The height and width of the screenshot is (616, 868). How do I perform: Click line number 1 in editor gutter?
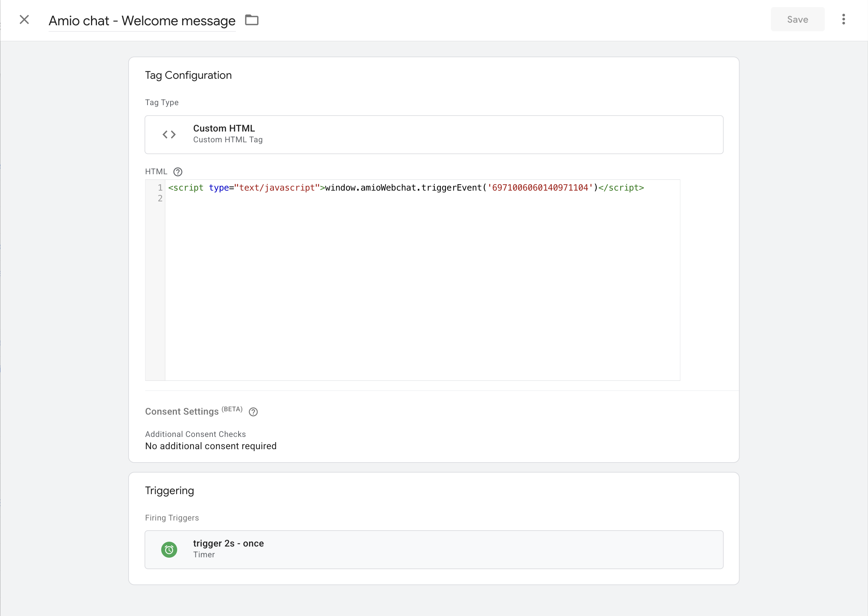160,188
